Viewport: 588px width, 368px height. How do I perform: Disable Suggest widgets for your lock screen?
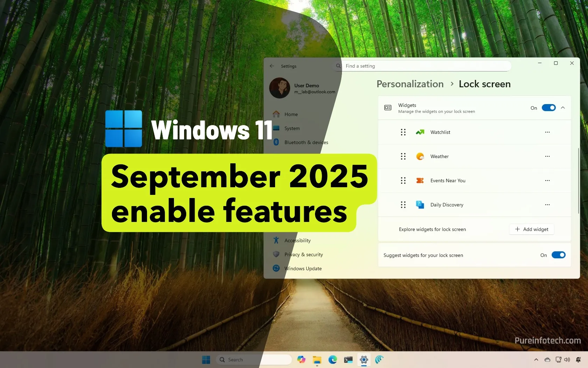(x=559, y=255)
